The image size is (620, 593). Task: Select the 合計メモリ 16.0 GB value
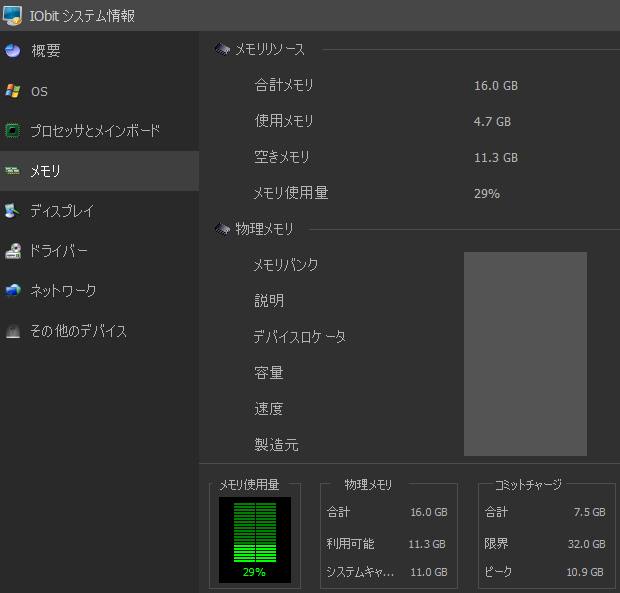[495, 86]
